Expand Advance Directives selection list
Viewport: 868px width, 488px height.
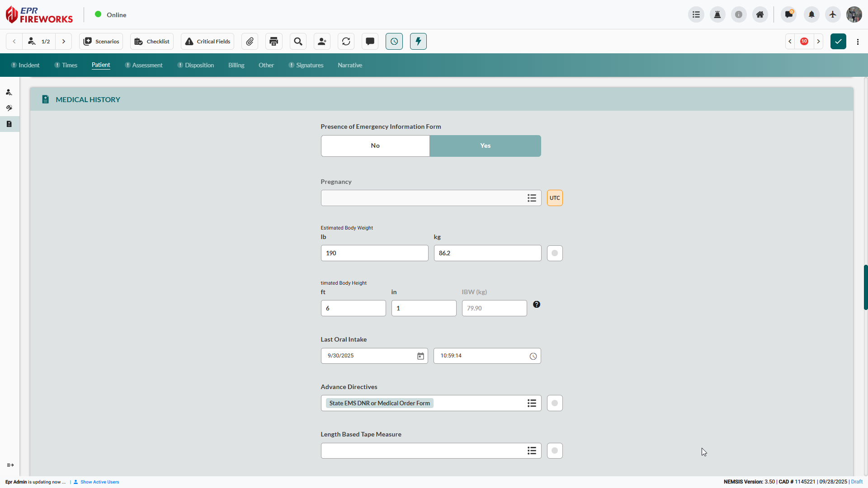[532, 403]
